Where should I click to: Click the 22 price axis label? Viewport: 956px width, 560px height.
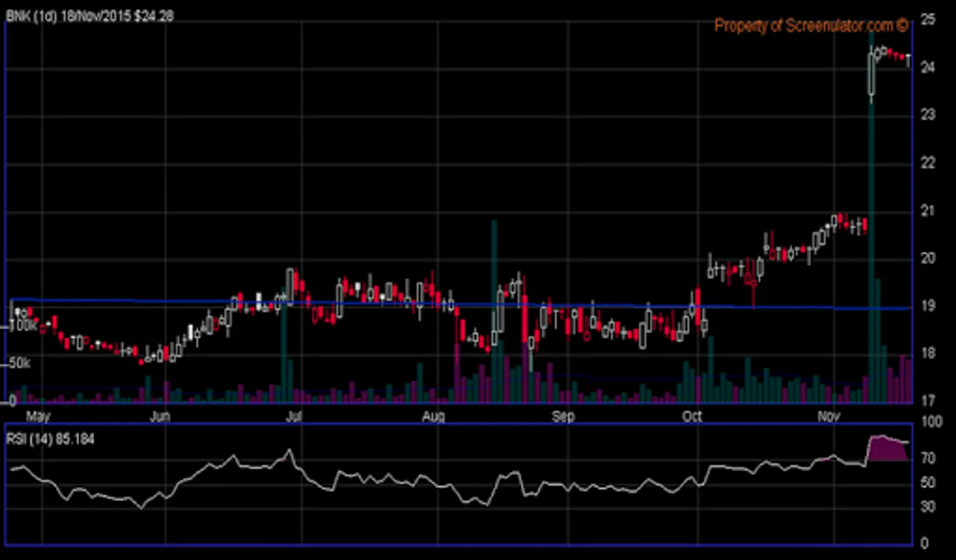[928, 163]
